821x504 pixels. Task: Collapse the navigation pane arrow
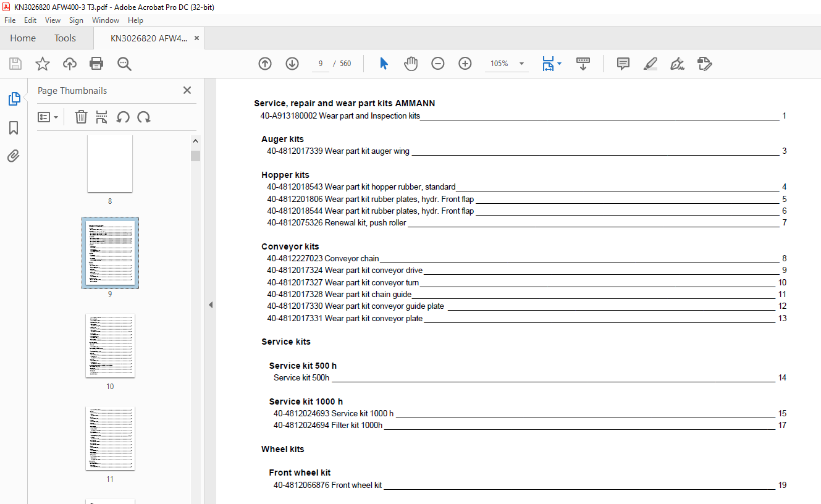point(210,304)
